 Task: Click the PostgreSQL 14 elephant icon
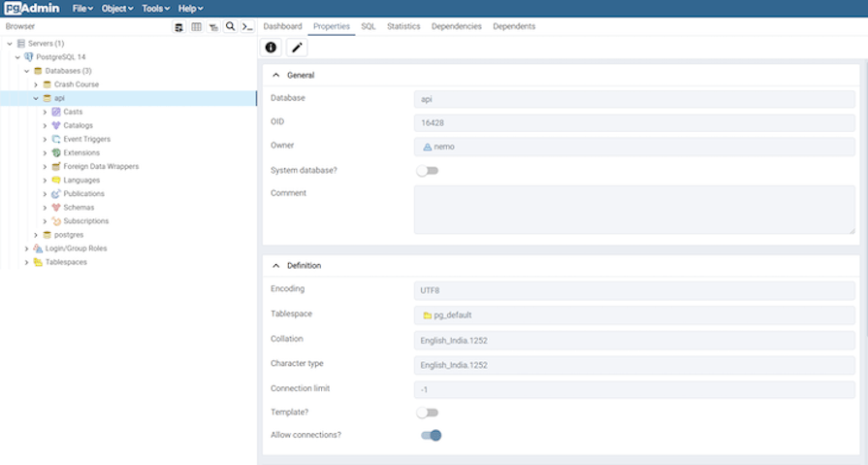pos(29,57)
